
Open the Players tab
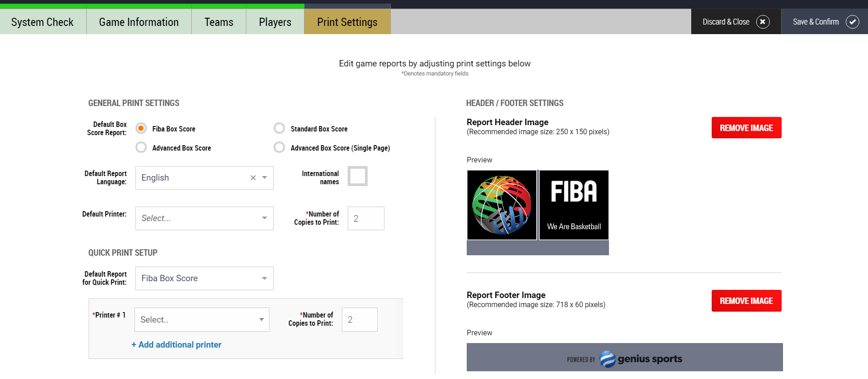[275, 22]
